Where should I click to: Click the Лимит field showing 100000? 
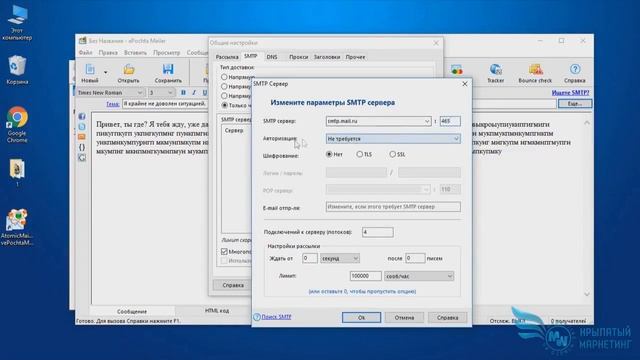pyautogui.click(x=365, y=276)
